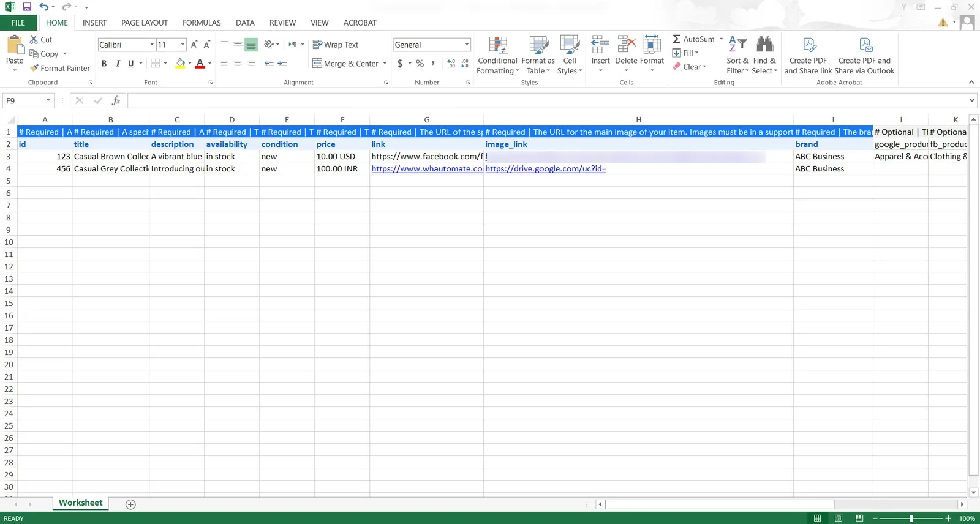Image resolution: width=980 pixels, height=524 pixels.
Task: Click Increase Decimal icon
Action: (x=451, y=63)
